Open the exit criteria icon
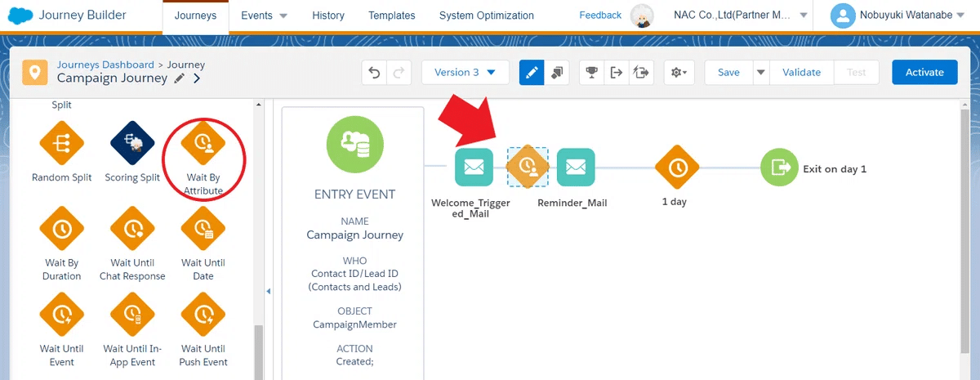The width and height of the screenshot is (980, 380). click(616, 72)
